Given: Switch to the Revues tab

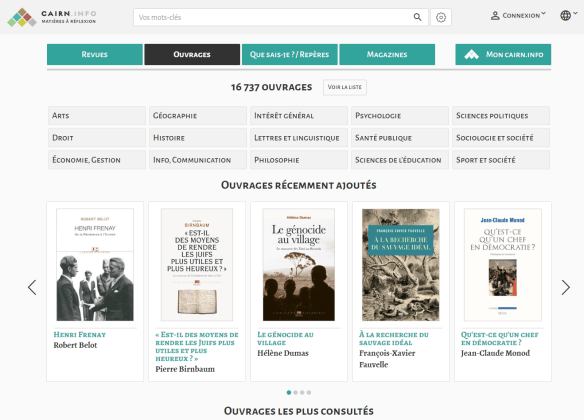Looking at the screenshot, I should [95, 54].
